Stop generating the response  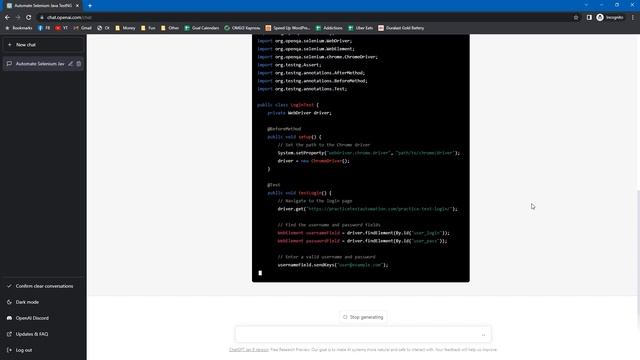pos(363,317)
